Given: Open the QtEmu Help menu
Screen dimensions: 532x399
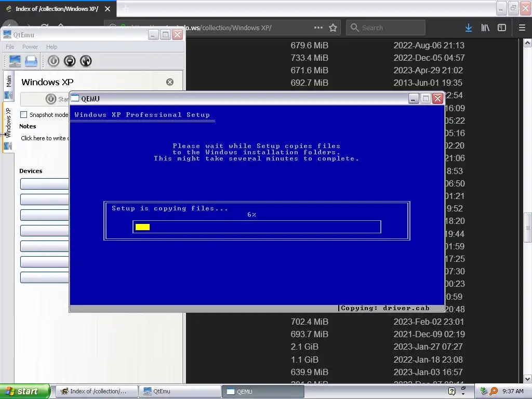Looking at the screenshot, I should click(x=52, y=47).
